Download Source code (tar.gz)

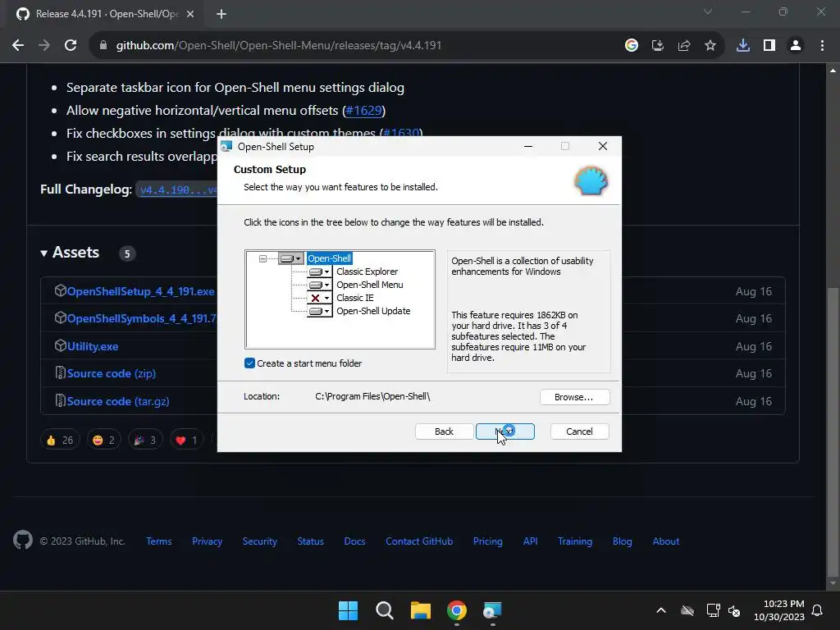(x=118, y=401)
